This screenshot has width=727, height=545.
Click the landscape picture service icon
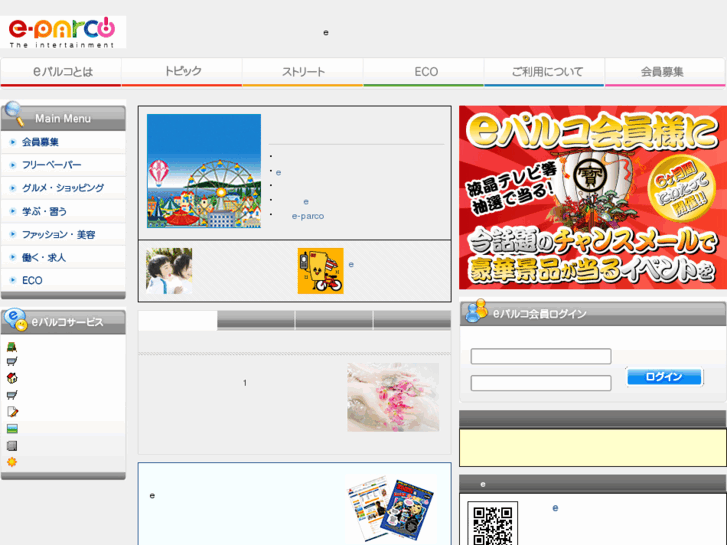[12, 429]
